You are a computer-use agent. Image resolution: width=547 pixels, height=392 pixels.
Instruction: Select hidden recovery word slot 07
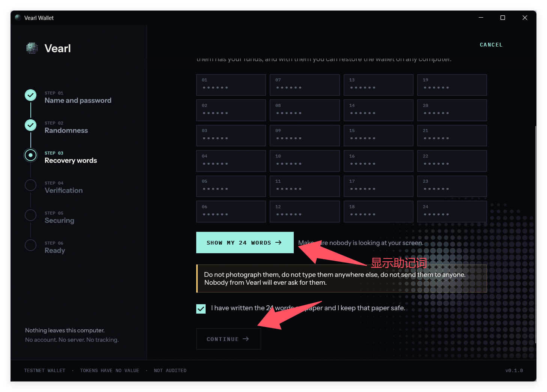[305, 85]
